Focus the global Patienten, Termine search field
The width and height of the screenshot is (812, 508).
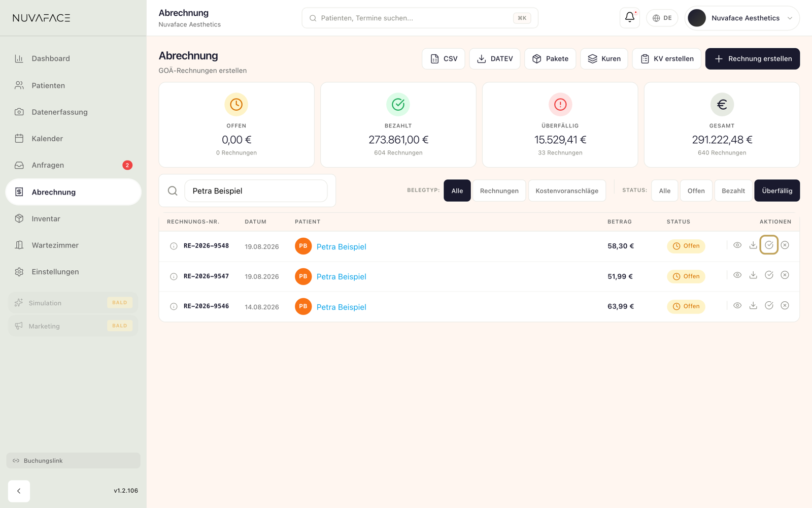420,18
